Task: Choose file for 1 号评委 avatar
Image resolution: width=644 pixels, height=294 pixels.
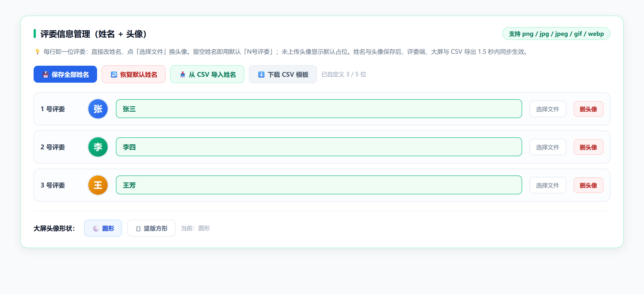Action: point(547,109)
